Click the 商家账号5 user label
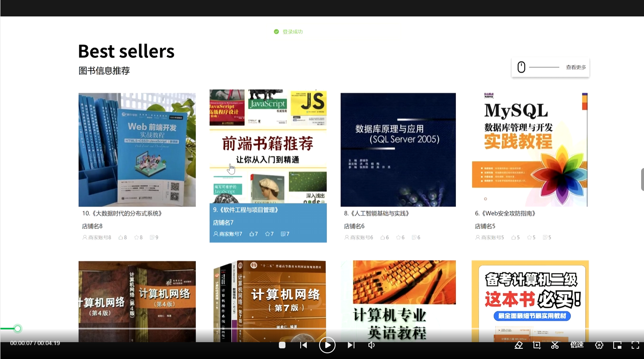The image size is (644, 359). [490, 237]
